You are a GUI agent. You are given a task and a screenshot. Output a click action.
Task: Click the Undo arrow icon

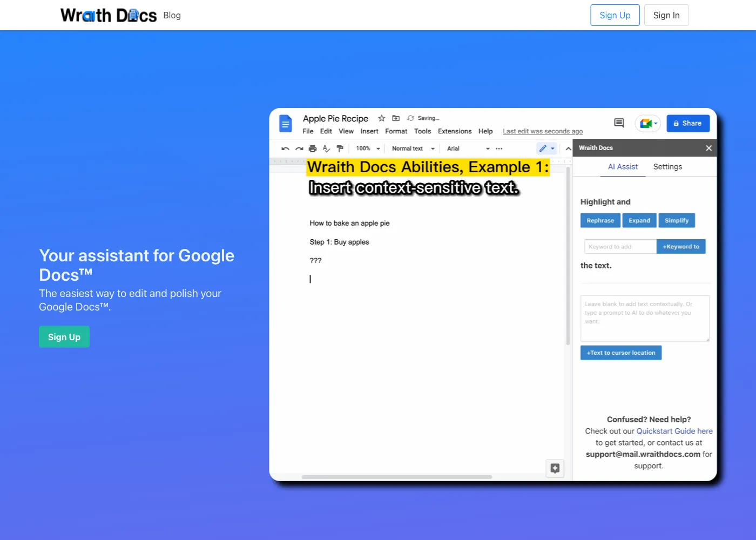285,148
